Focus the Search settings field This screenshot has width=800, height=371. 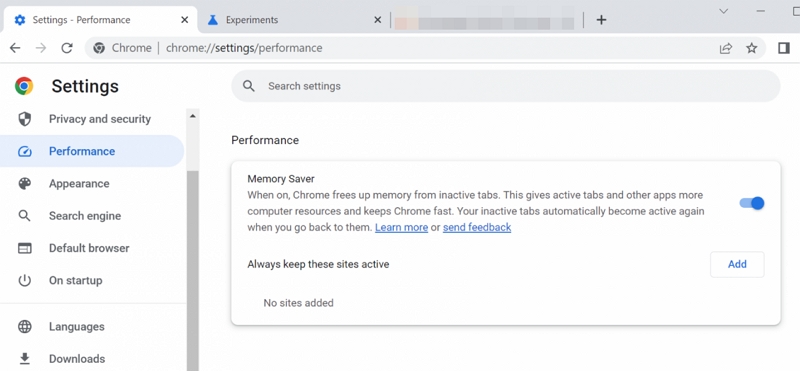point(506,86)
